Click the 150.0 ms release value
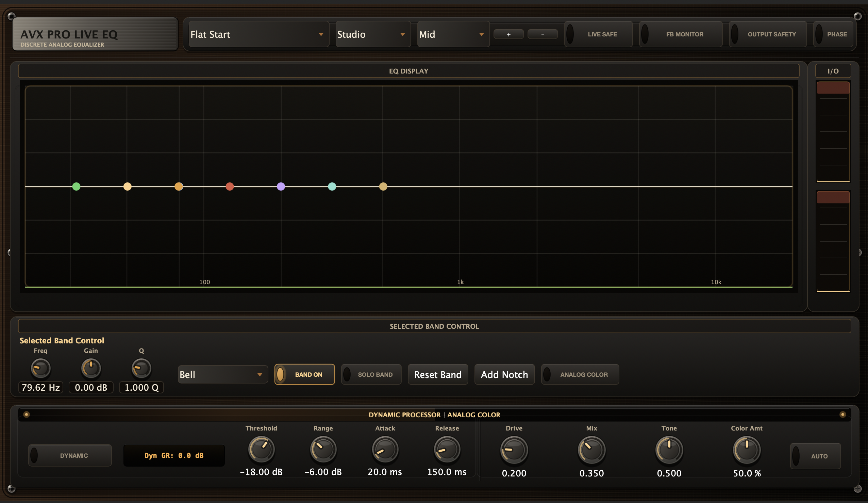This screenshot has width=868, height=503. [447, 472]
